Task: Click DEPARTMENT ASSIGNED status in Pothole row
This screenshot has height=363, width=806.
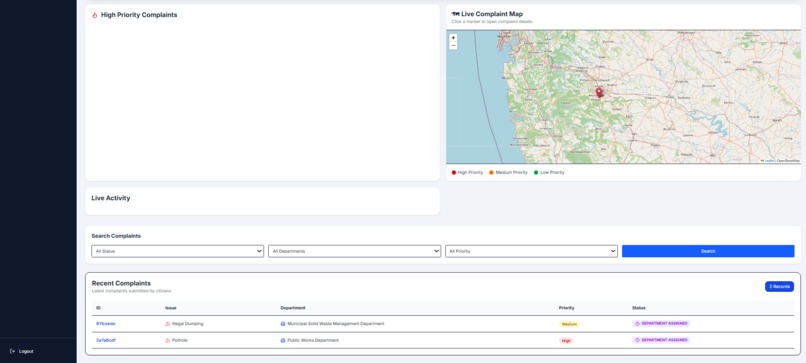Action: (x=661, y=340)
